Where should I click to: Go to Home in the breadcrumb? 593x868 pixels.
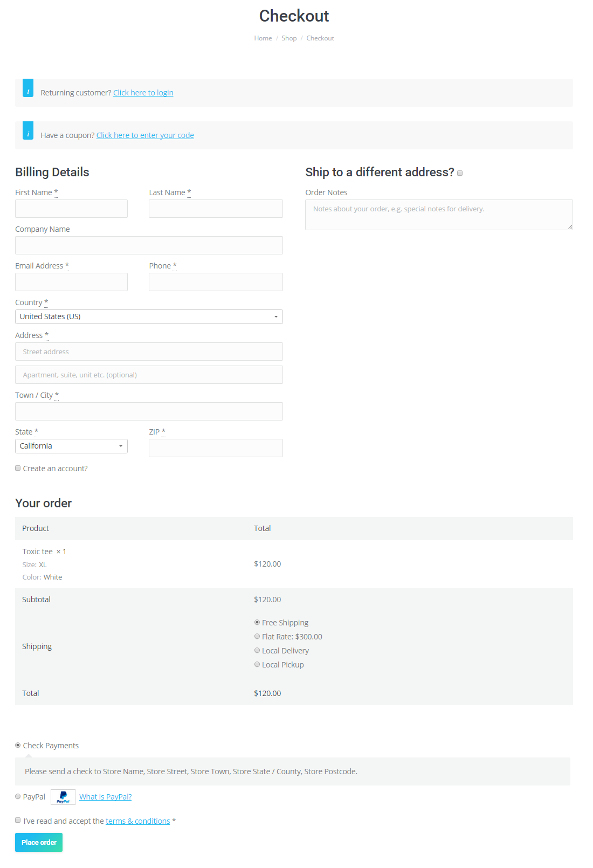(x=263, y=38)
